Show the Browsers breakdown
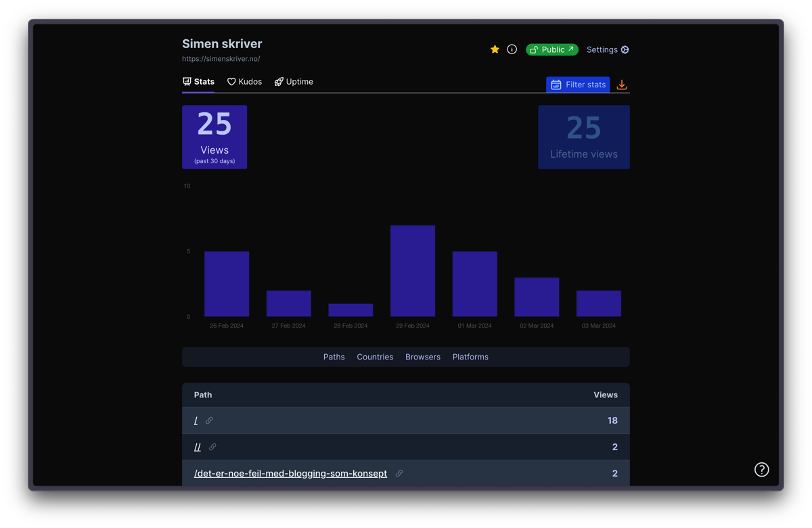This screenshot has height=528, width=812. click(423, 357)
